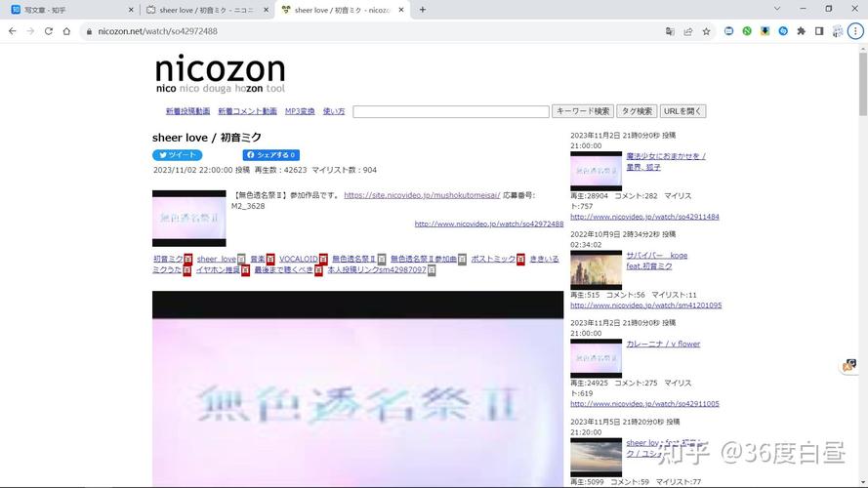Click the サバイバー video thumbnail

click(597, 270)
